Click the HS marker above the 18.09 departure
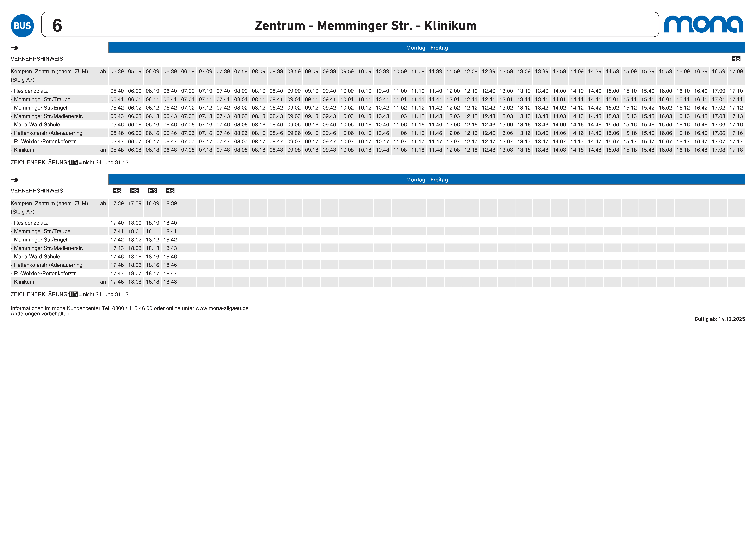 pos(152,191)
